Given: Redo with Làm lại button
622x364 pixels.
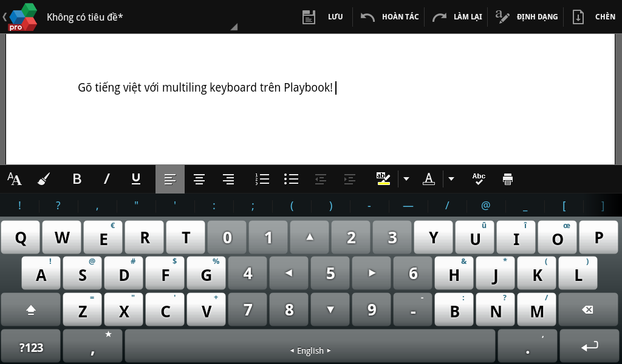Looking at the screenshot, I should pyautogui.click(x=457, y=17).
